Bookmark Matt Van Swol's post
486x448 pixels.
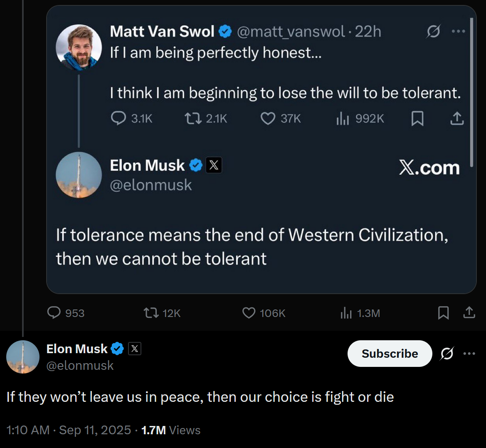417,119
